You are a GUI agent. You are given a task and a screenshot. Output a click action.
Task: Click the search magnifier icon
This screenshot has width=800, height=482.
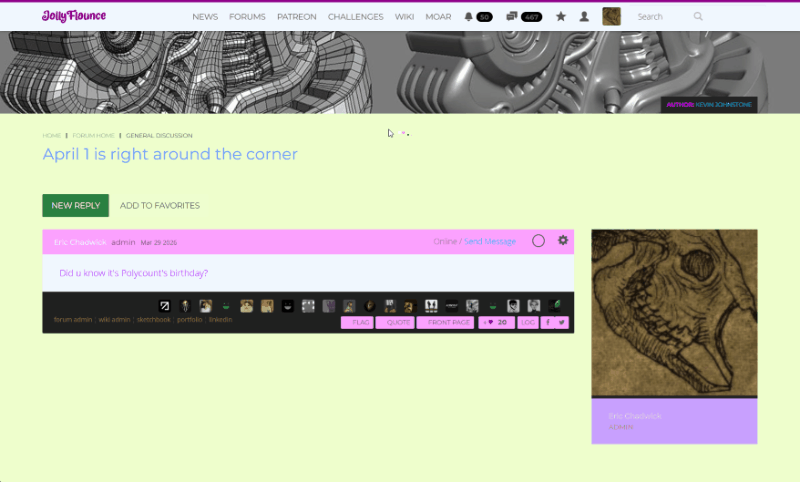tap(698, 17)
